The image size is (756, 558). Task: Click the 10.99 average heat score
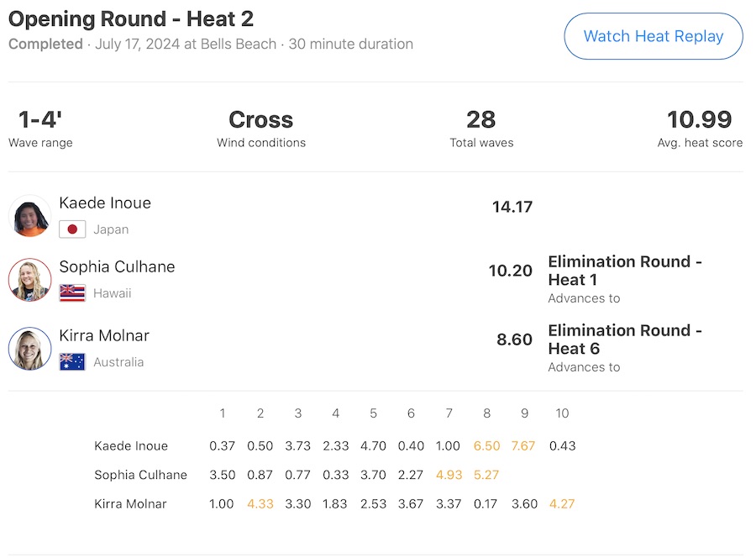click(699, 120)
